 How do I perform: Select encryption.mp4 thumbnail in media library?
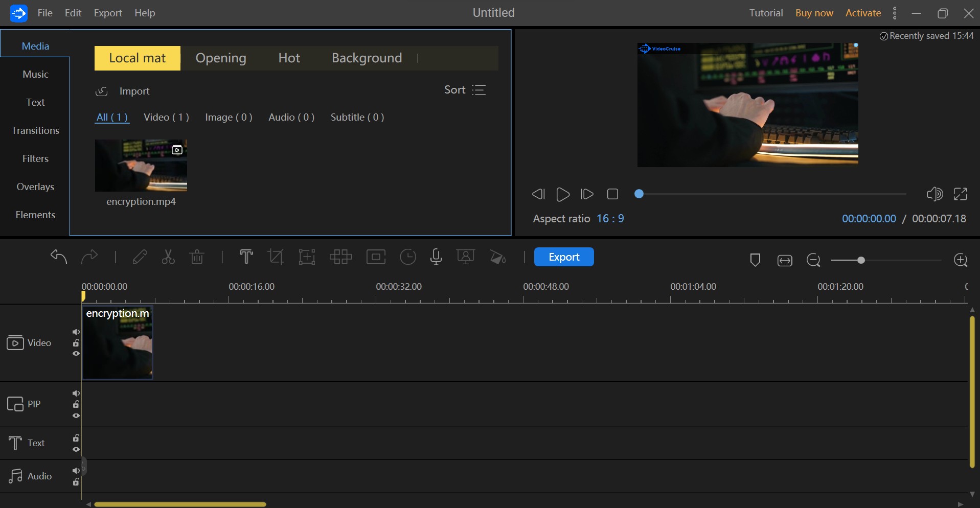click(x=141, y=166)
